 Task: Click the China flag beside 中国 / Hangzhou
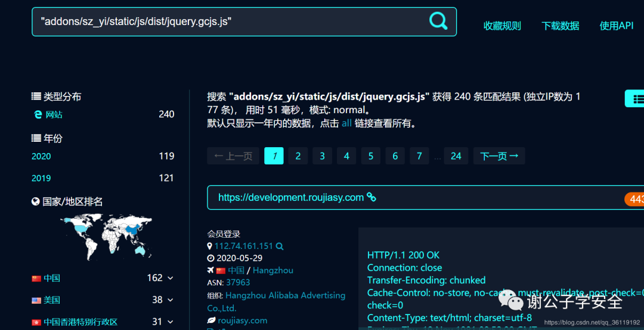point(221,270)
